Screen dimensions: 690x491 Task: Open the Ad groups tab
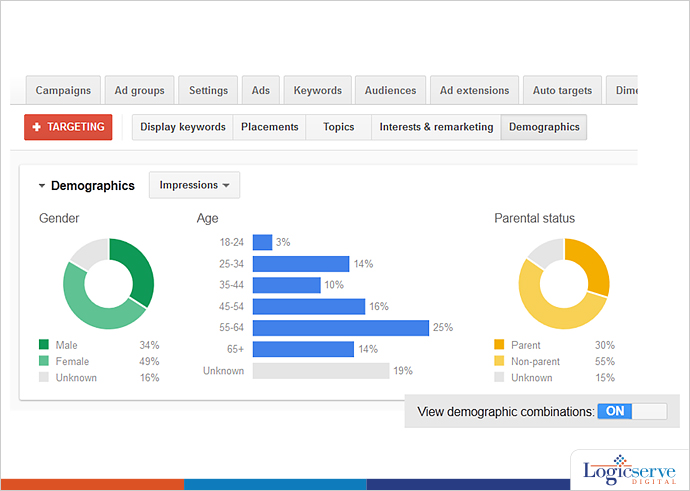pyautogui.click(x=140, y=90)
